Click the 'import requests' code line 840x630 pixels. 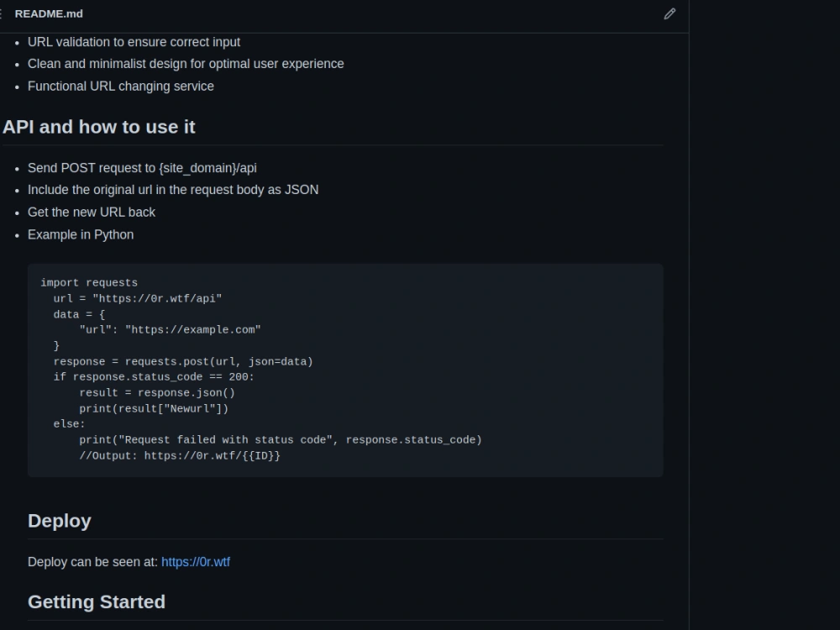click(89, 283)
